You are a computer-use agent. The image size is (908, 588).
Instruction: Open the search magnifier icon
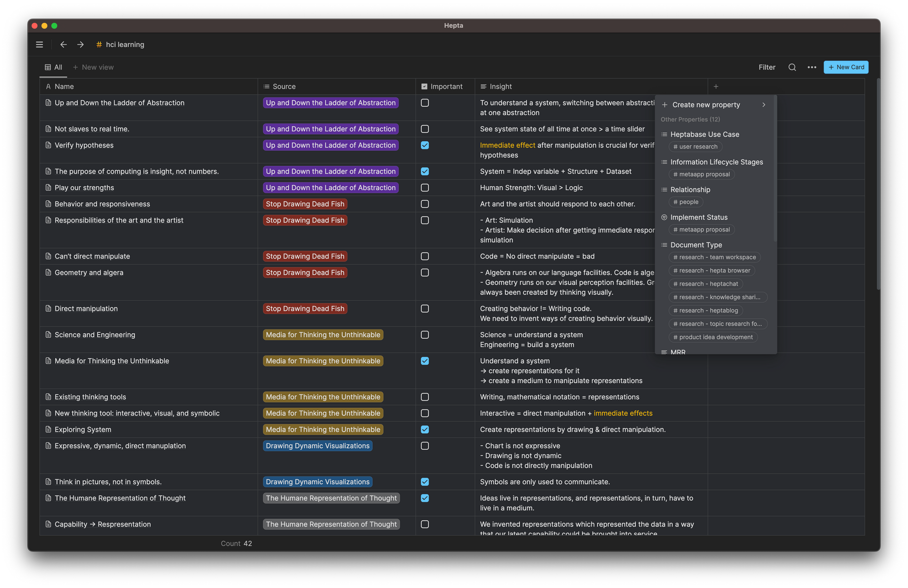(792, 67)
